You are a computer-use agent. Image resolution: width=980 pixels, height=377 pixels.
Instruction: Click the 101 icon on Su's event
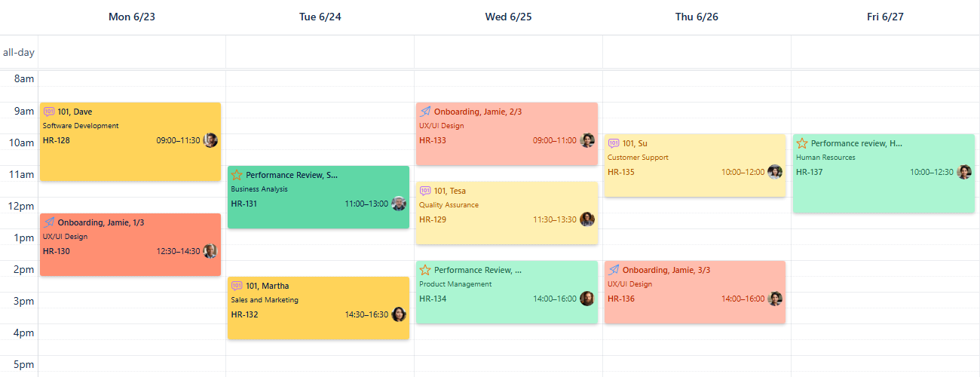(614, 143)
